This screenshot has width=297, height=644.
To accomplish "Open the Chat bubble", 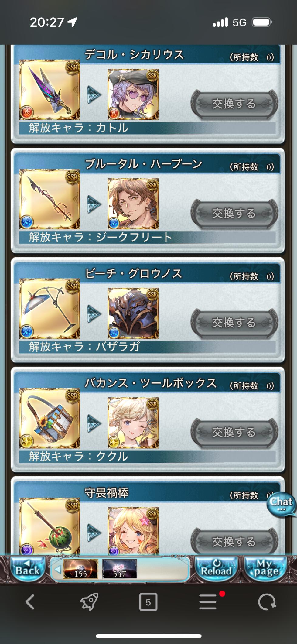I will (x=281, y=504).
